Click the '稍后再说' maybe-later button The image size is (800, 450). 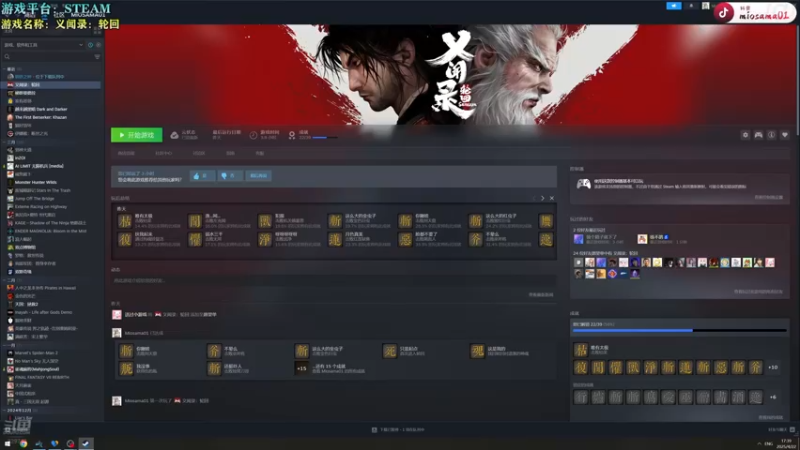point(258,176)
